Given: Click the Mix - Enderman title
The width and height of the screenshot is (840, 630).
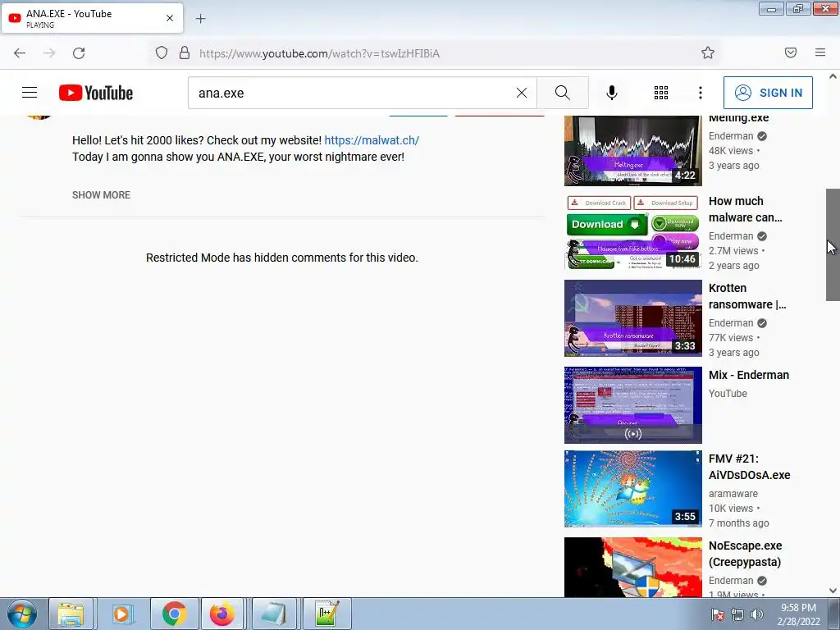Looking at the screenshot, I should pos(749,375).
